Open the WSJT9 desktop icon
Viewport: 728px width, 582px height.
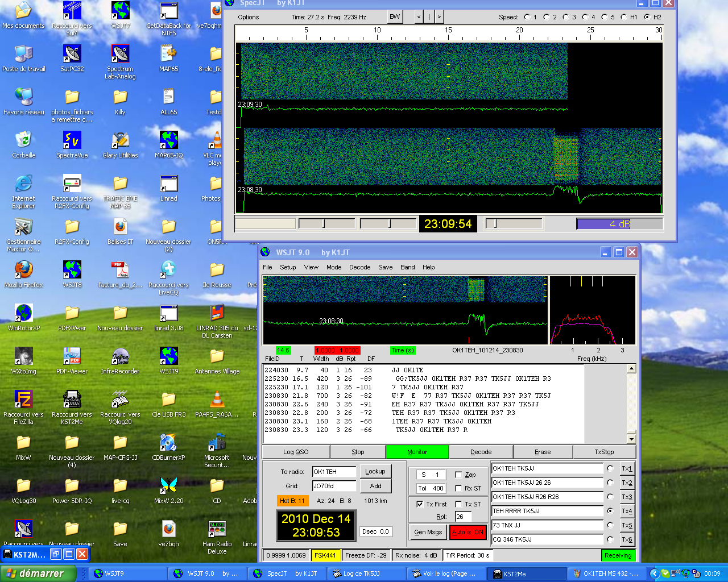tap(168, 361)
